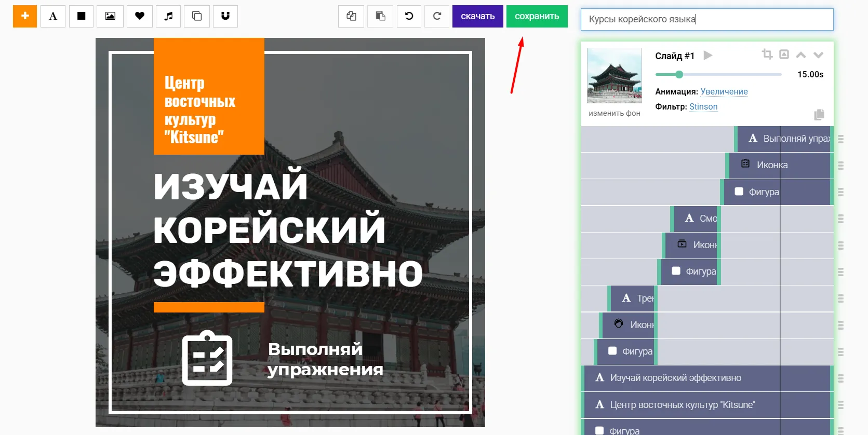Move the slide down with the chevron
The width and height of the screenshot is (868, 435).
tap(819, 55)
